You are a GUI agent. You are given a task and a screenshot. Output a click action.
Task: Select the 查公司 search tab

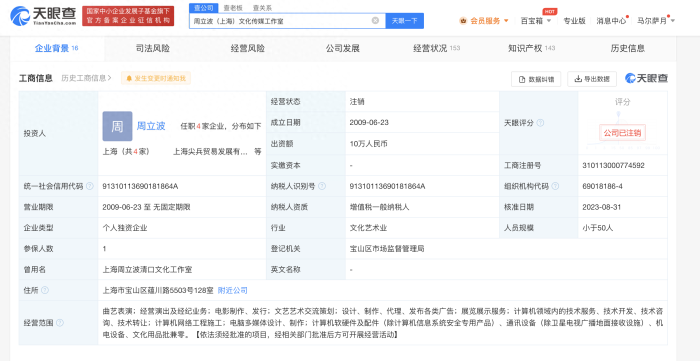point(204,8)
